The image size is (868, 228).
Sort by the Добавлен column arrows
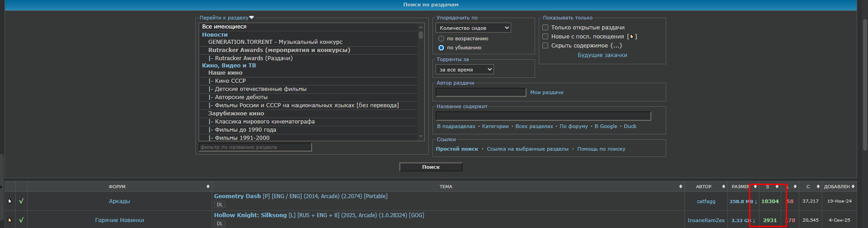coord(853,186)
